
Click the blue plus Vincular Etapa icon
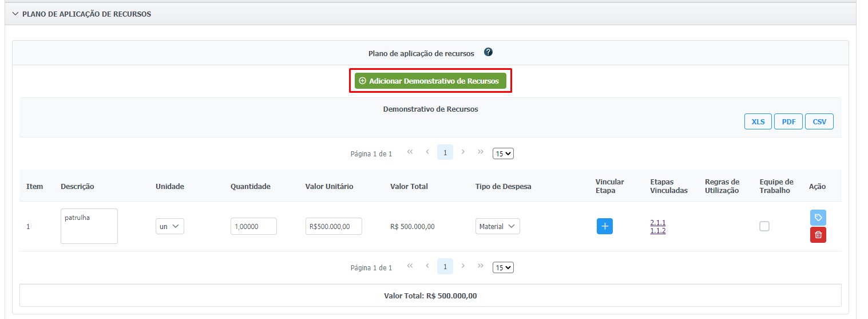[x=605, y=226]
